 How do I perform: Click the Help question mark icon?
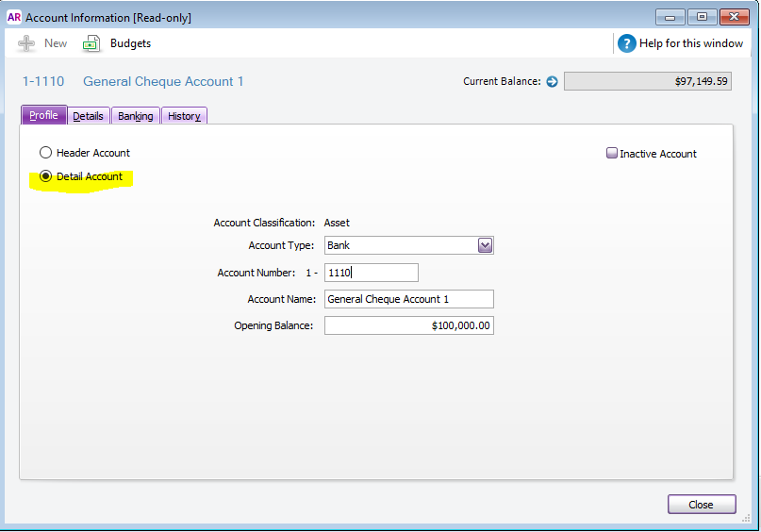[627, 43]
